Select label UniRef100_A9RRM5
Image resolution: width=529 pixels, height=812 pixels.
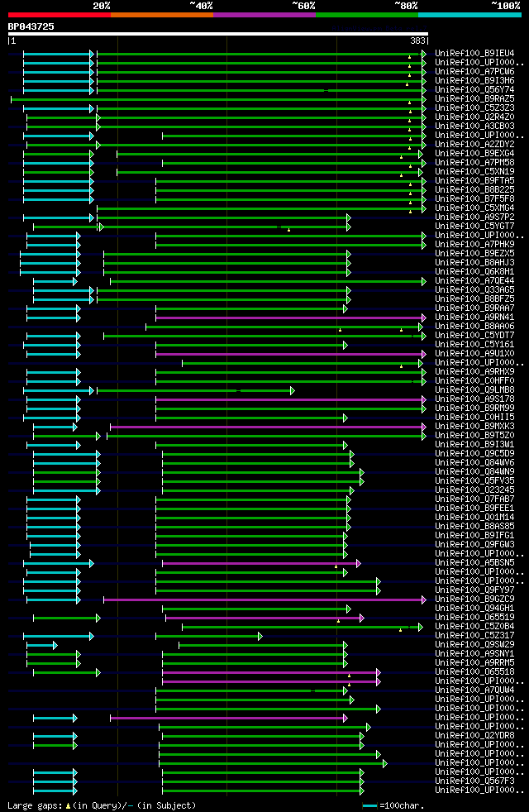click(474, 663)
